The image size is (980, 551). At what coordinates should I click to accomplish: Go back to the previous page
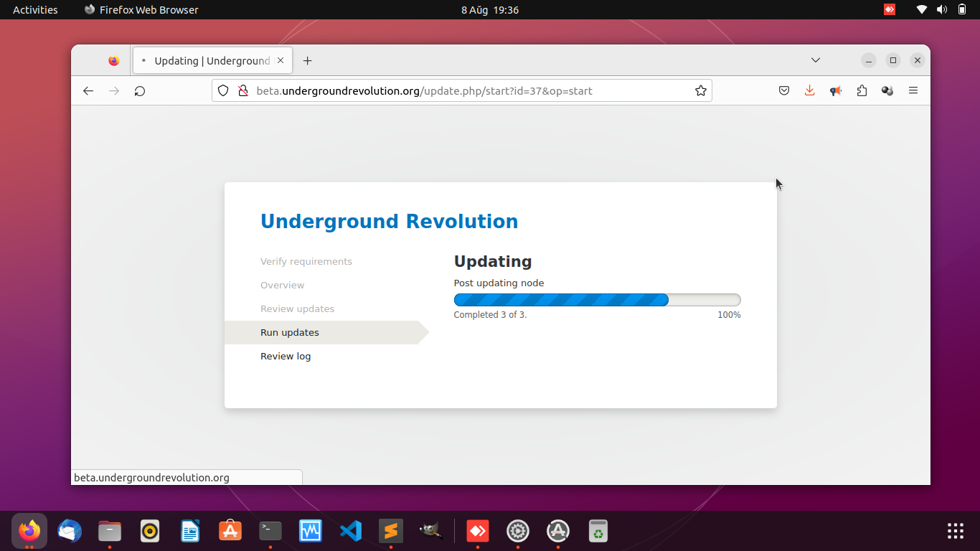click(88, 91)
